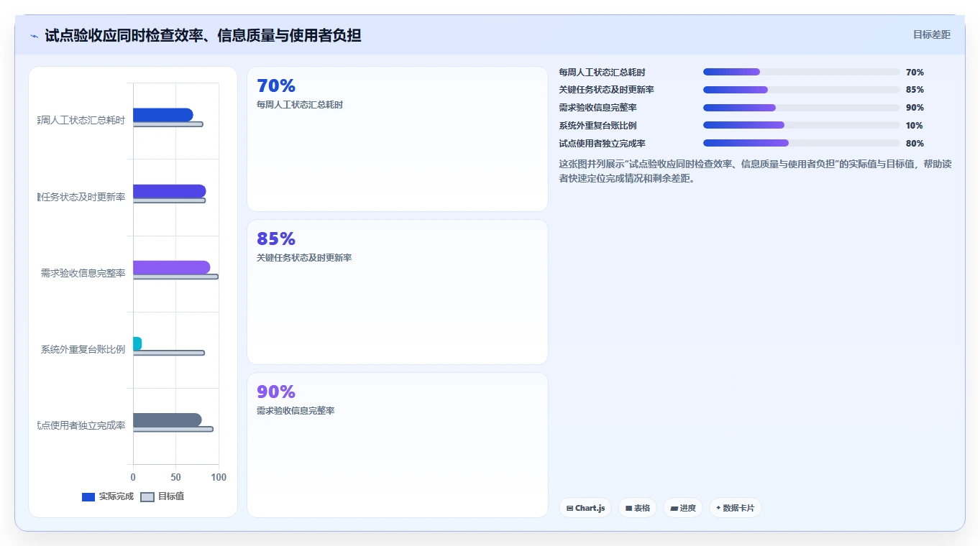Click the 需求验收信息完整率 progress bar at 90%
The image size is (980, 546).
[x=802, y=108]
